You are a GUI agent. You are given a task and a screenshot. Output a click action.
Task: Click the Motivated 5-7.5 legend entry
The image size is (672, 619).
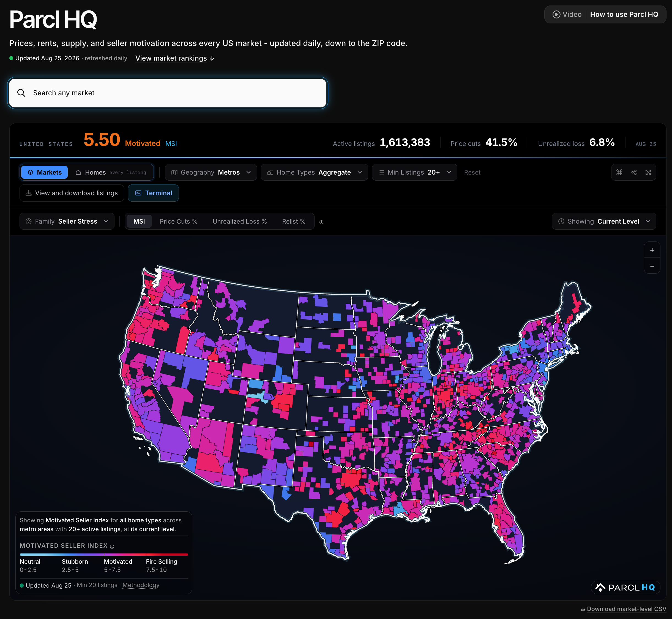coord(118,565)
